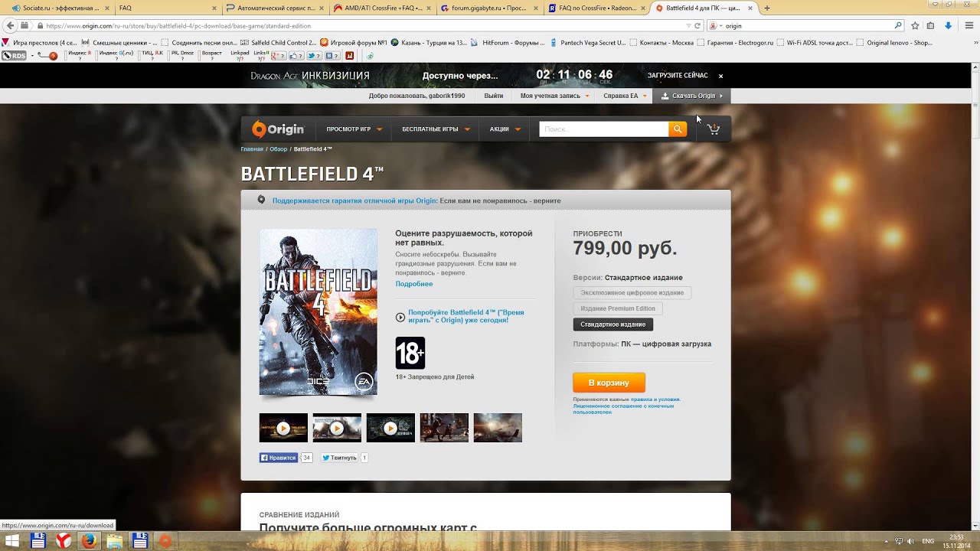The image size is (980, 551).
Task: Click the orange search magnifier button
Action: click(678, 129)
